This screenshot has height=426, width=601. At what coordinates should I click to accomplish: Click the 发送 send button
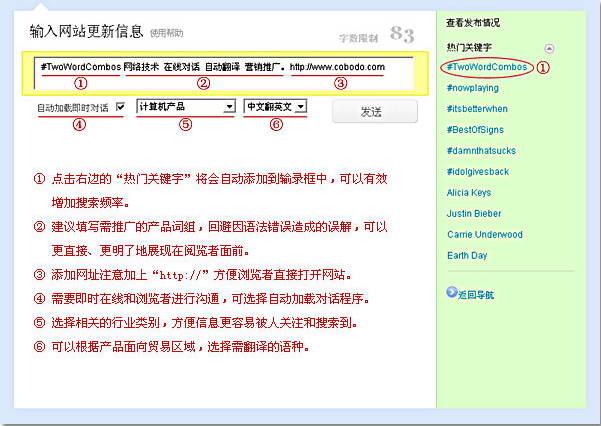(375, 112)
